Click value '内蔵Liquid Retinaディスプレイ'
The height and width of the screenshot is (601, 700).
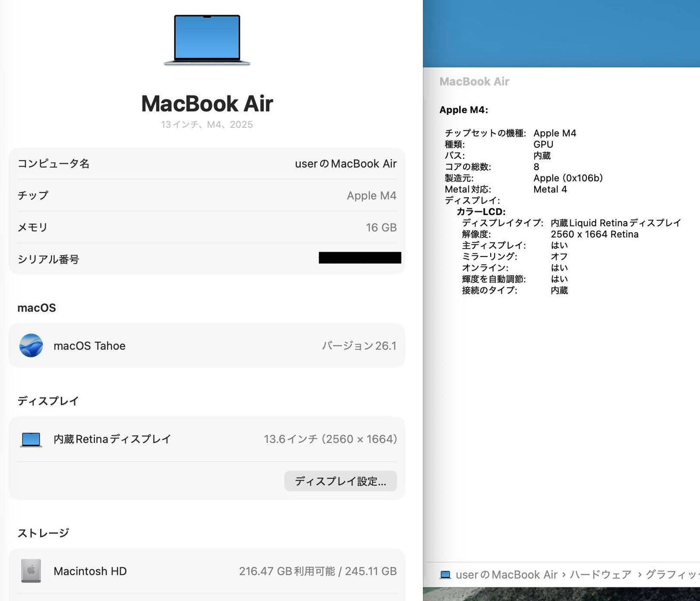point(616,223)
